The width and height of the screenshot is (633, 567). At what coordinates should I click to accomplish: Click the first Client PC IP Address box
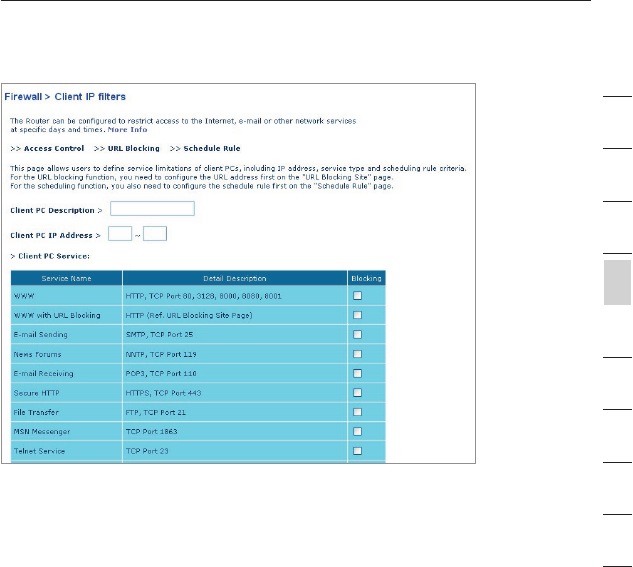(120, 234)
